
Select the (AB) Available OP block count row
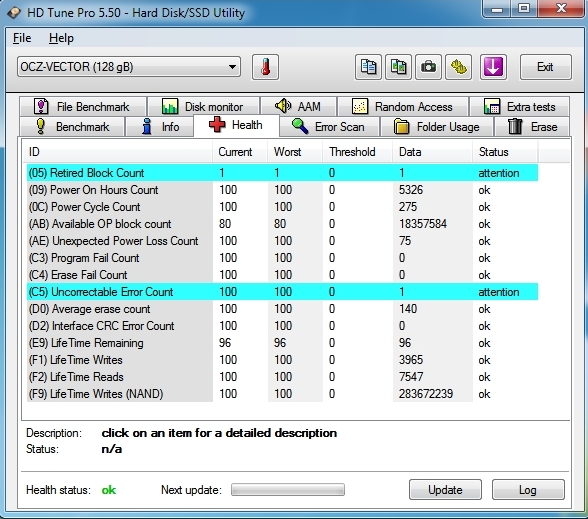282,224
